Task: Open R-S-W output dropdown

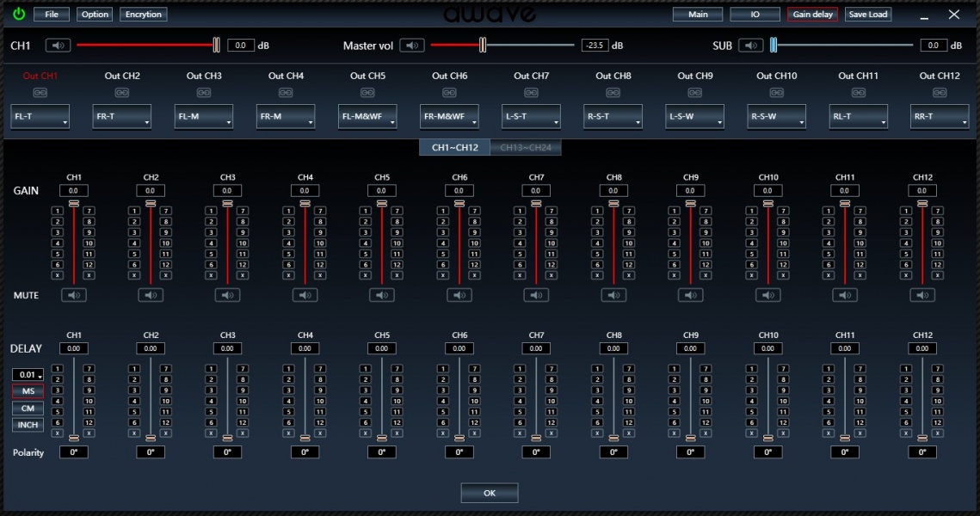Action: (x=777, y=117)
